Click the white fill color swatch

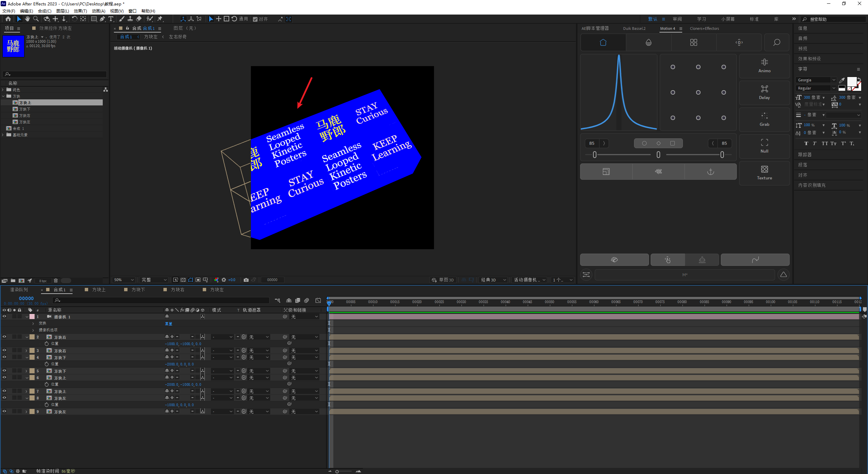click(x=851, y=82)
